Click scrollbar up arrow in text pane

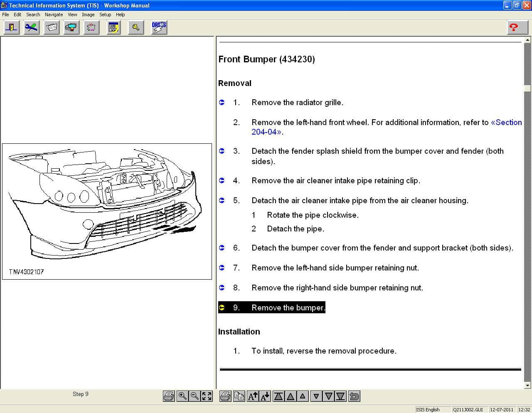point(527,41)
